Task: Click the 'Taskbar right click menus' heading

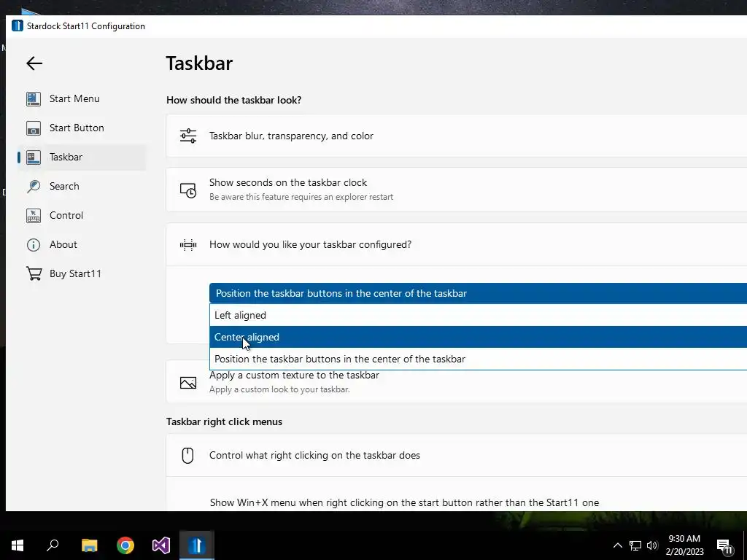Action: click(225, 422)
